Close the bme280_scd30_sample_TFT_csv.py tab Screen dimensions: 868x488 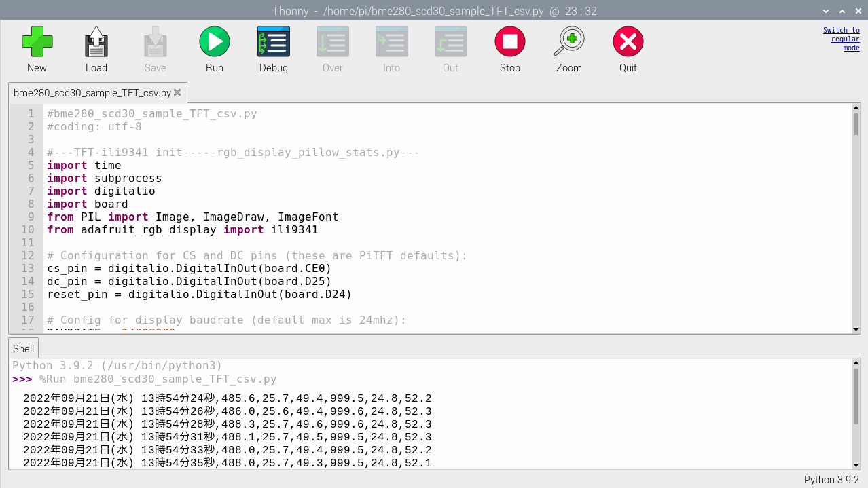177,93
